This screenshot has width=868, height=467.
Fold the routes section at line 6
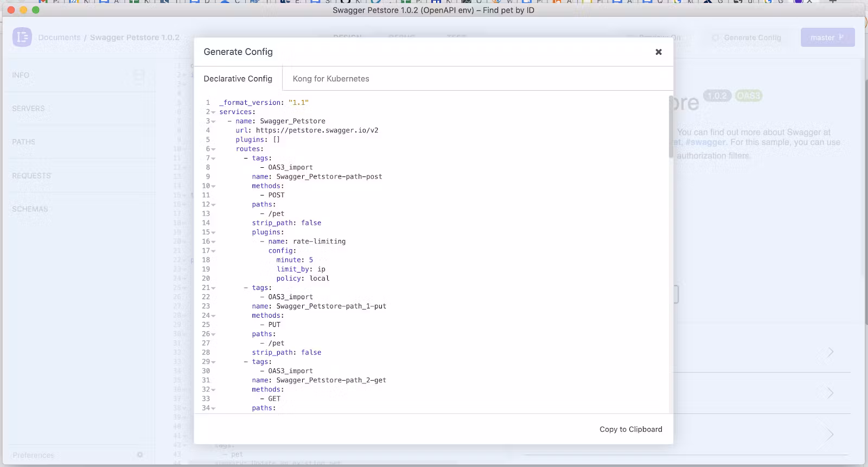(213, 149)
